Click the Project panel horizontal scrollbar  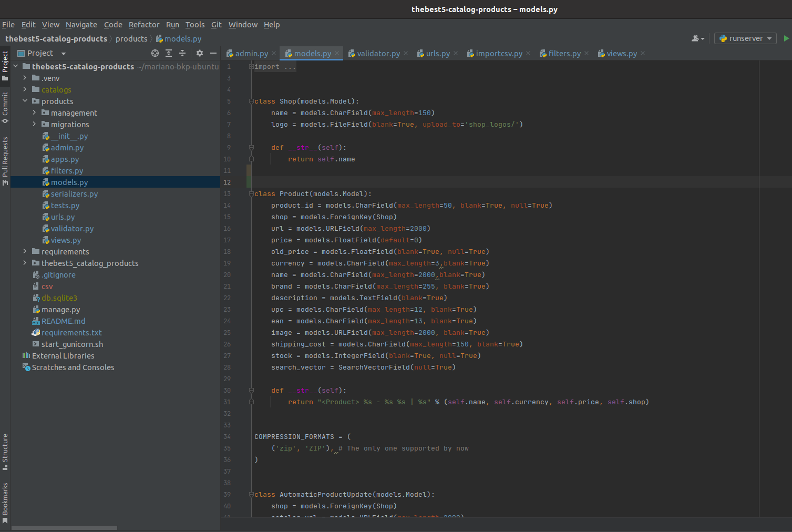(x=64, y=528)
